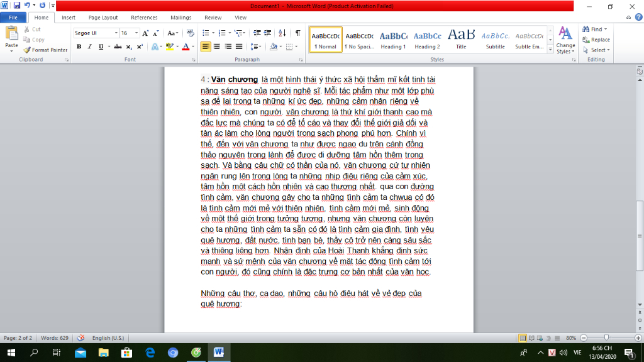The width and height of the screenshot is (644, 362).
Task: Toggle Italic formatting
Action: tap(90, 47)
